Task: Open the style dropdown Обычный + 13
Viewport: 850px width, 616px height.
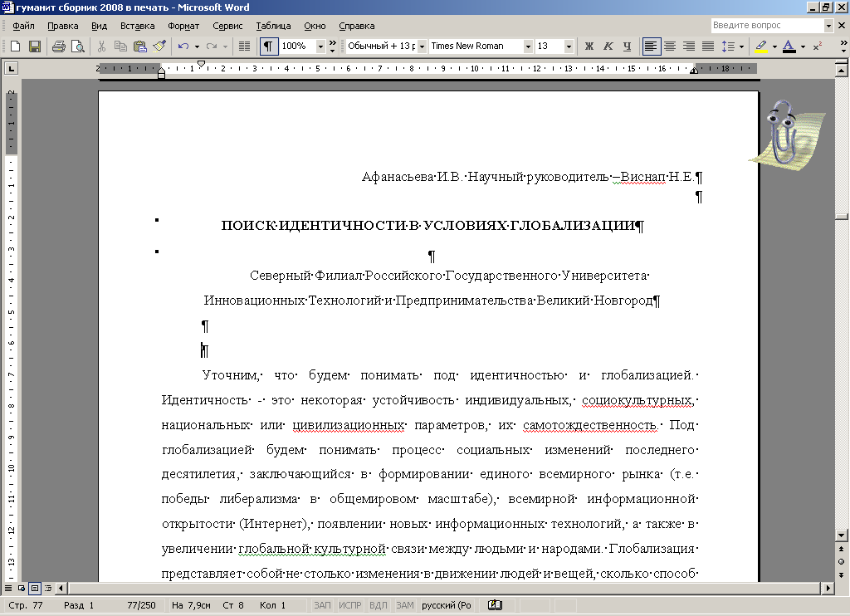Action: coord(422,46)
